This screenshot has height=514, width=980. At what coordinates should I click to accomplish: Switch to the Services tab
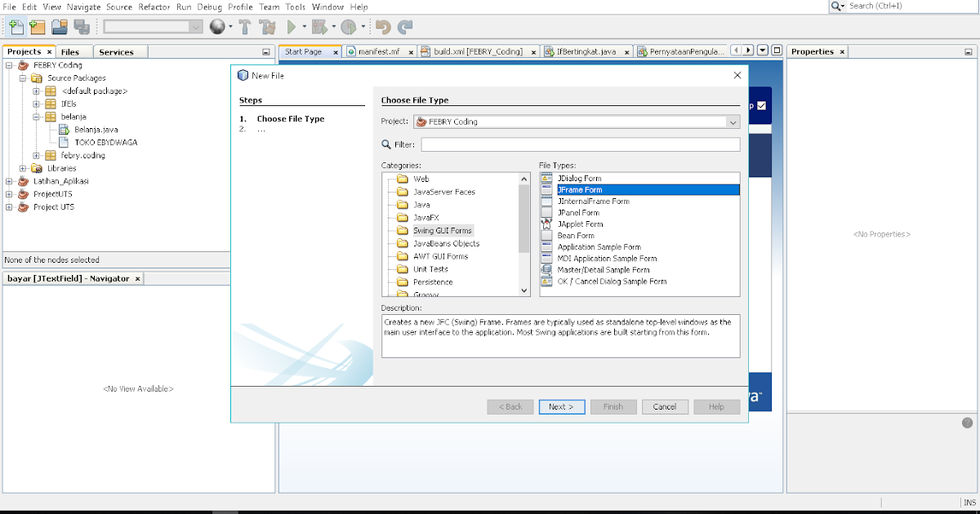coord(118,51)
